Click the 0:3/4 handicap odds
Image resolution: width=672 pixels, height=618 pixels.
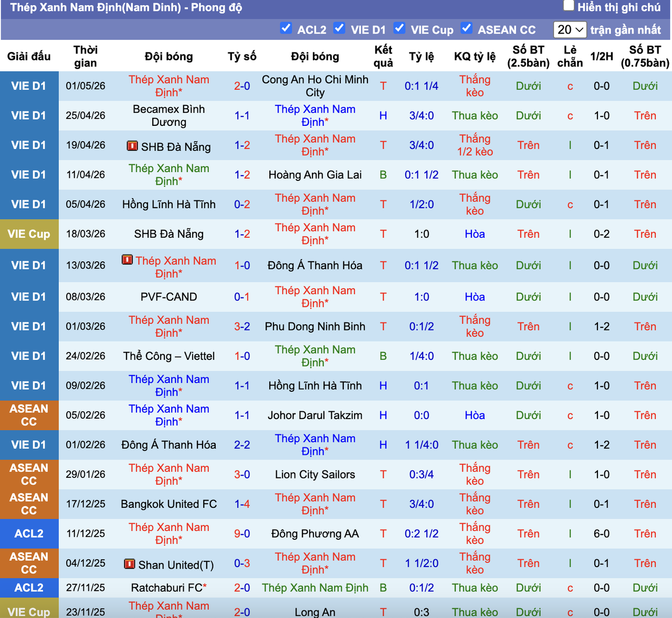tap(422, 475)
